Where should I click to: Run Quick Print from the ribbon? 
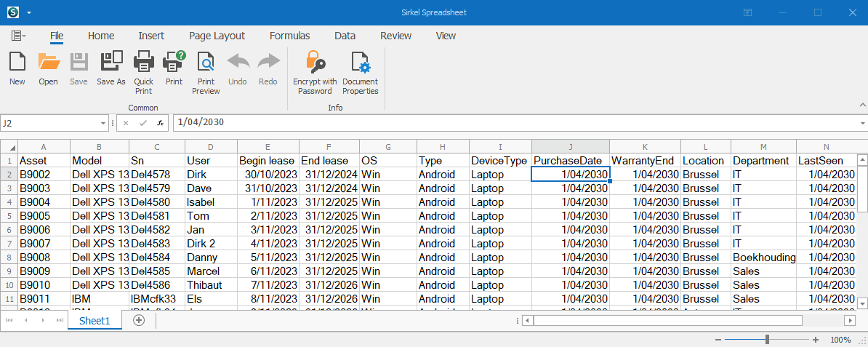point(144,72)
